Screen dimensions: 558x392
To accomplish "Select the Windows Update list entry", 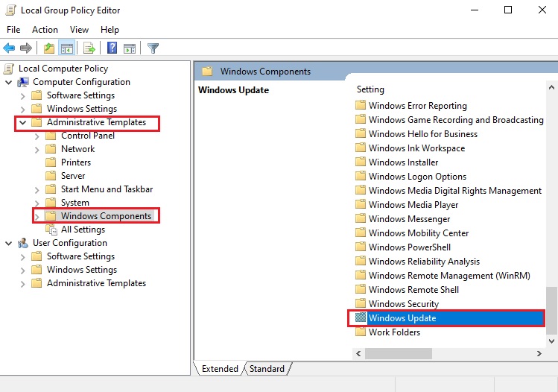I will click(x=450, y=317).
